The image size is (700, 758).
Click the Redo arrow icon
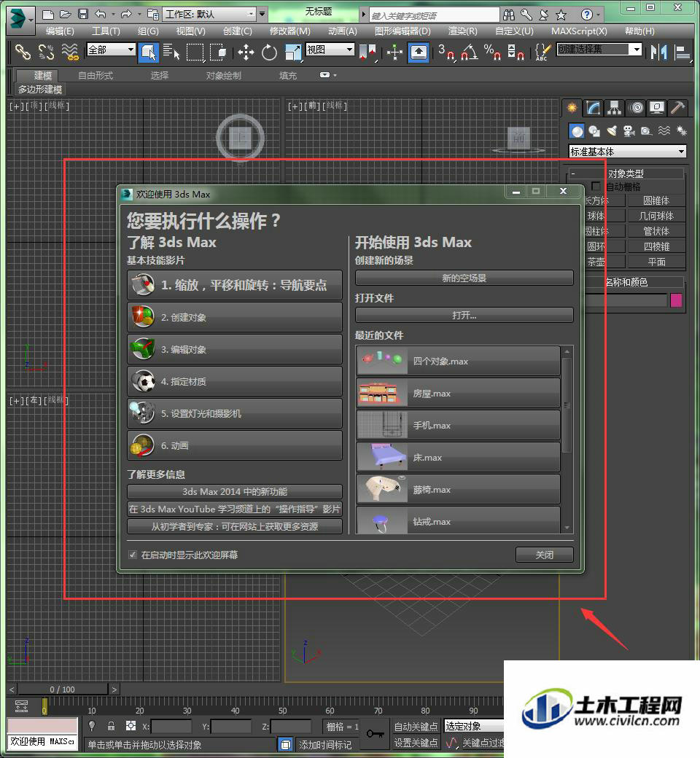(126, 15)
